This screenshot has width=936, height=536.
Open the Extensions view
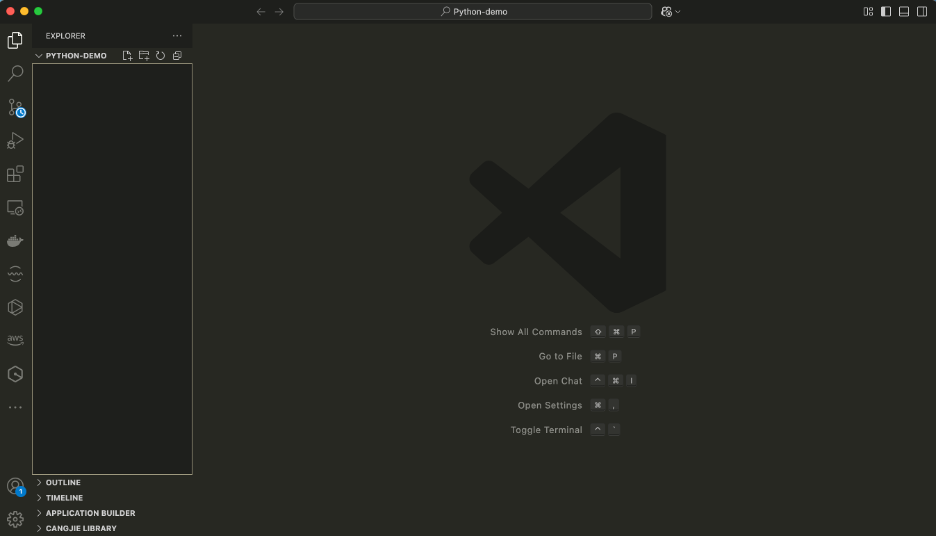point(15,174)
